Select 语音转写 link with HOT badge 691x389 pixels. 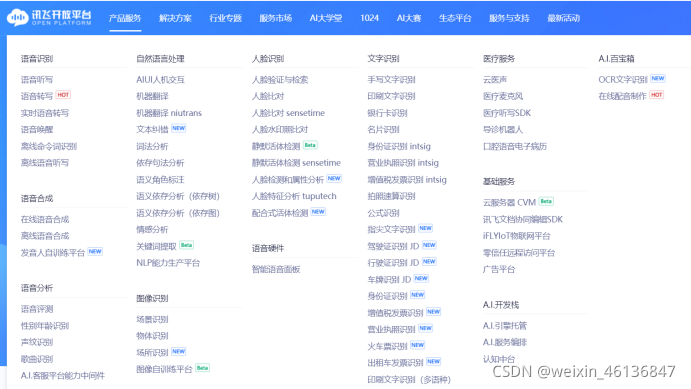(37, 96)
